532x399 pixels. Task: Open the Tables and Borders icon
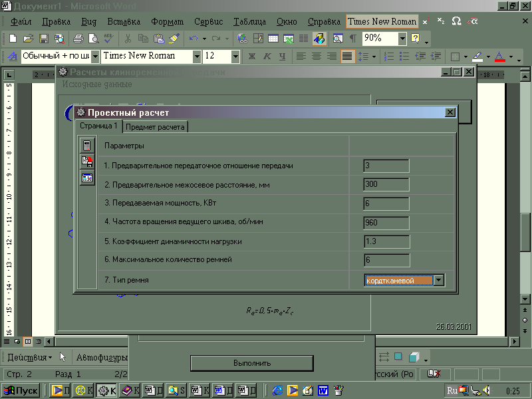point(258,39)
